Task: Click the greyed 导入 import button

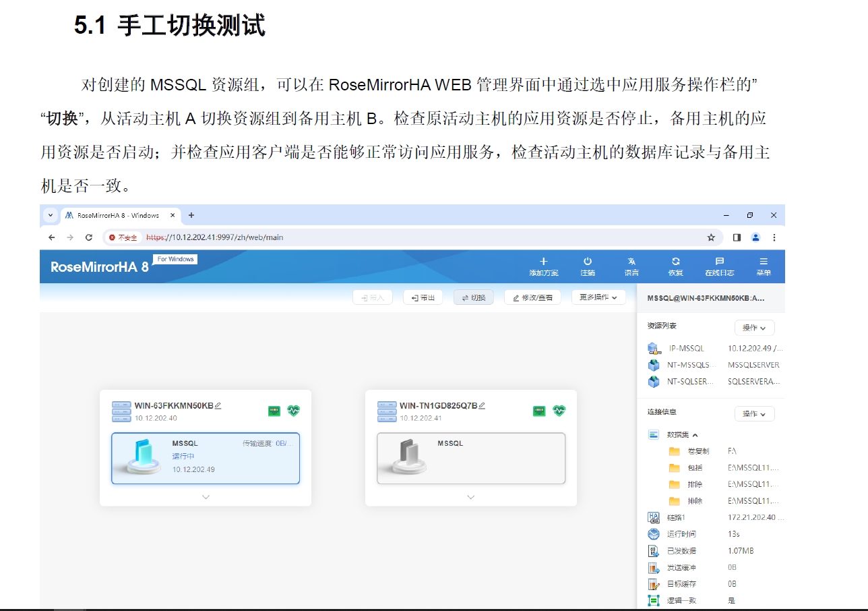Action: click(x=373, y=297)
